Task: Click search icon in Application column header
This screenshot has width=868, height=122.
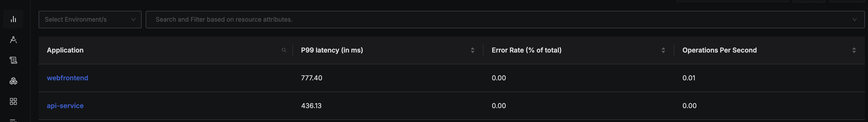Action: point(284,50)
